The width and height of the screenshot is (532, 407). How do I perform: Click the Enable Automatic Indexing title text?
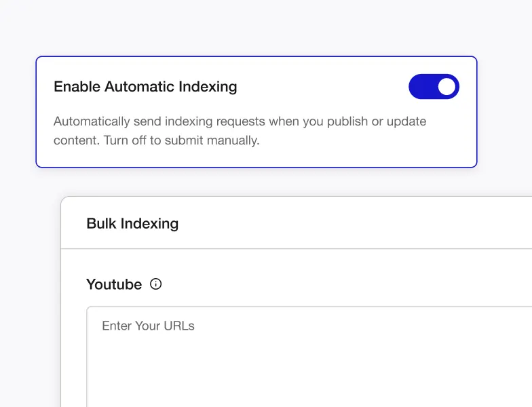point(145,87)
